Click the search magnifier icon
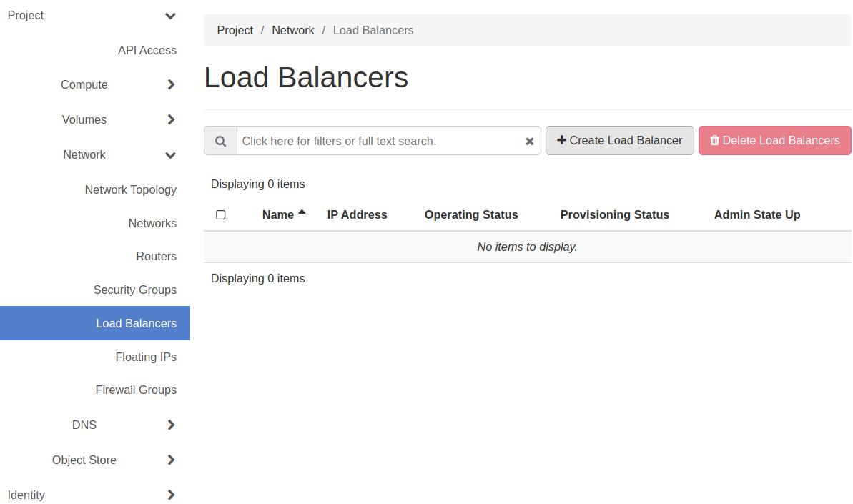 coord(220,141)
